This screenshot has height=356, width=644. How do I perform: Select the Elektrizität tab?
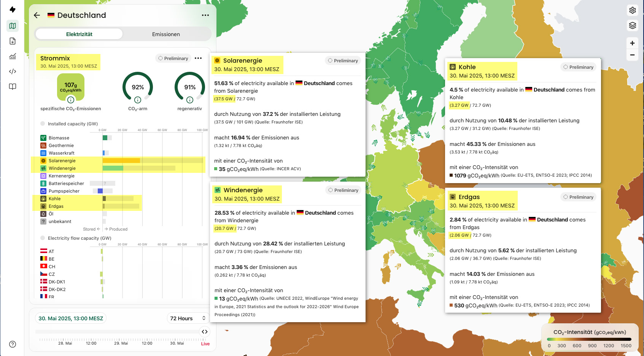point(79,34)
